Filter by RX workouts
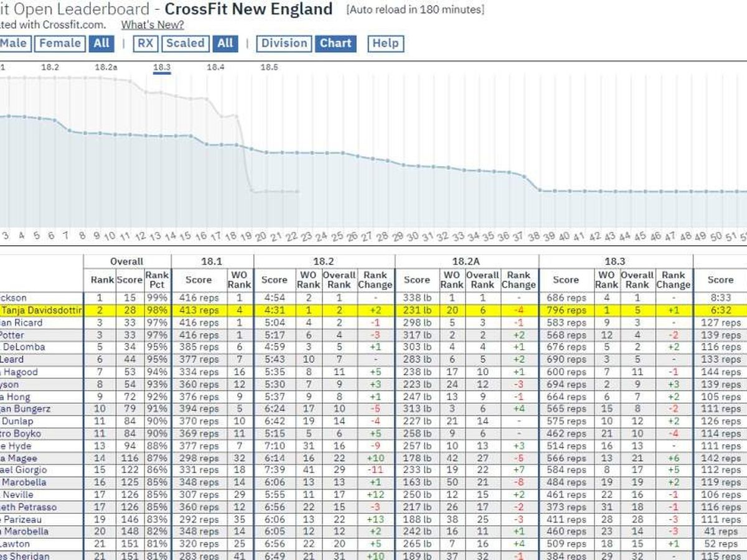The image size is (747, 560). pyautogui.click(x=145, y=44)
